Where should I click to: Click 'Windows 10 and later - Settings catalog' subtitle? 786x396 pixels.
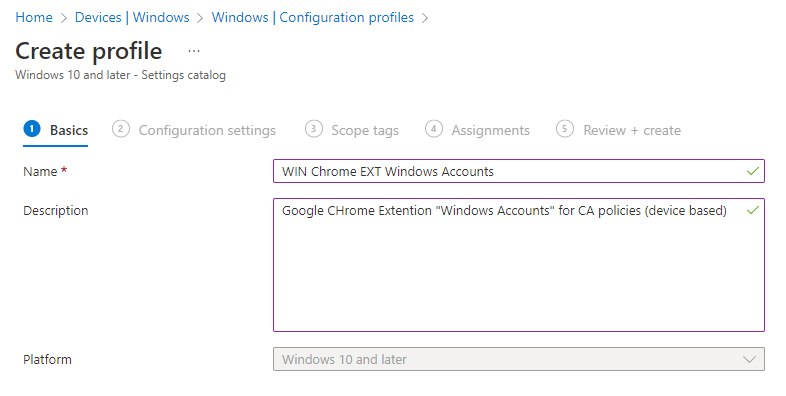pyautogui.click(x=120, y=75)
